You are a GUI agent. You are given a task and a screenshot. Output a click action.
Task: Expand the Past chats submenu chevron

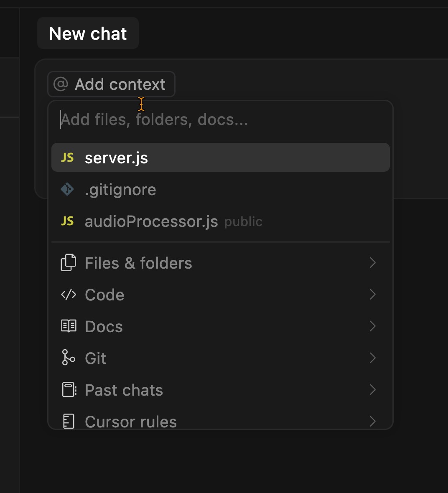(x=373, y=390)
